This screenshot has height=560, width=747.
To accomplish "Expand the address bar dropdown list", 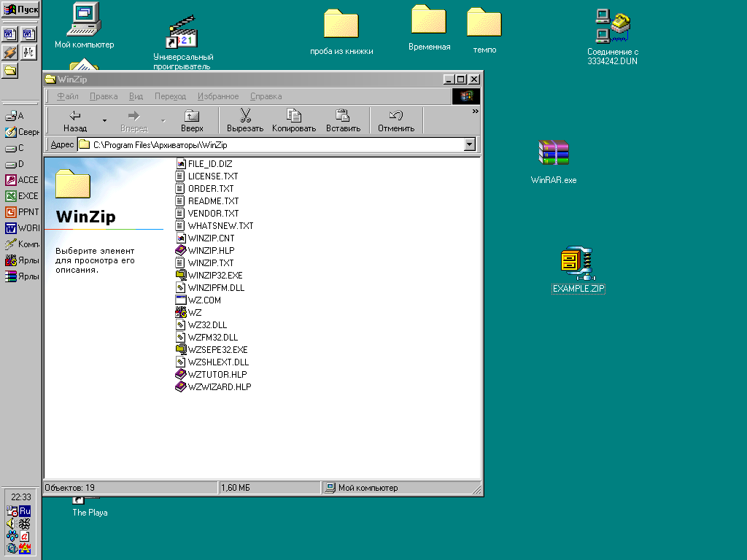I will point(469,144).
